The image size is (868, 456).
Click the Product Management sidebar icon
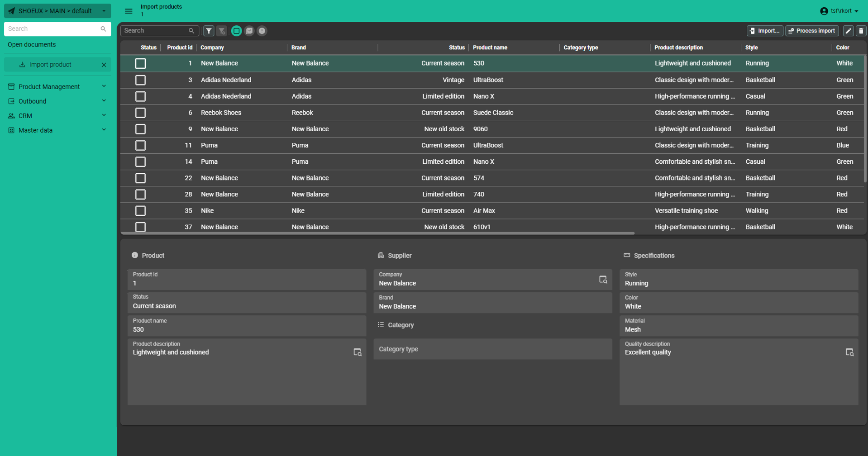click(11, 86)
